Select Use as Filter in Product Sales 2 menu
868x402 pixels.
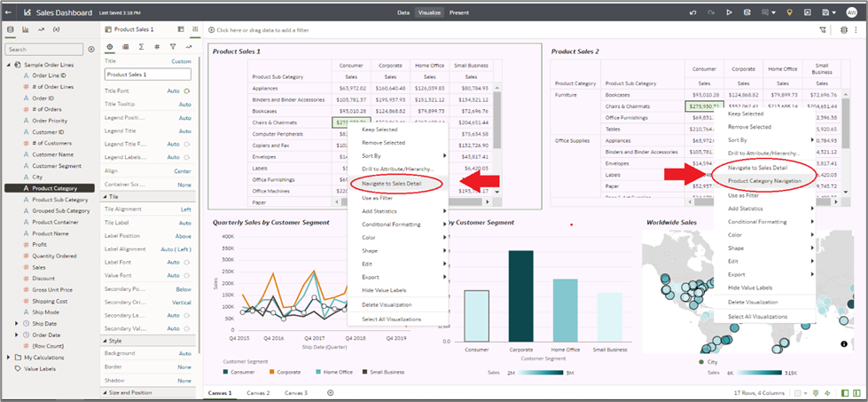743,195
